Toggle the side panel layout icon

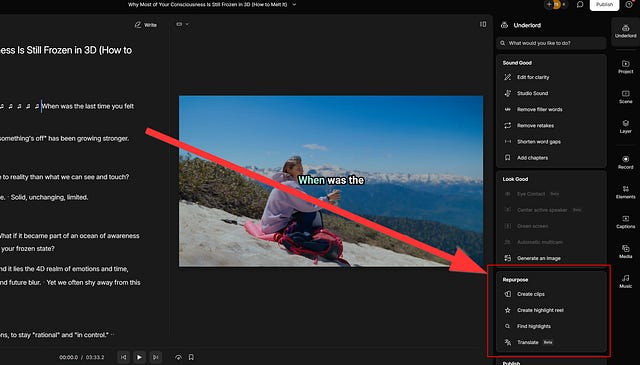(x=483, y=24)
